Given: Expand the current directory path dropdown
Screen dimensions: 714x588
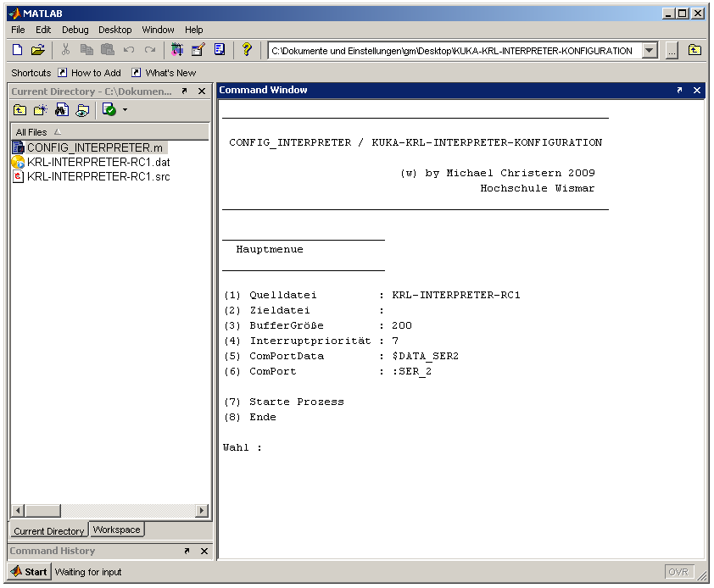Looking at the screenshot, I should click(650, 51).
